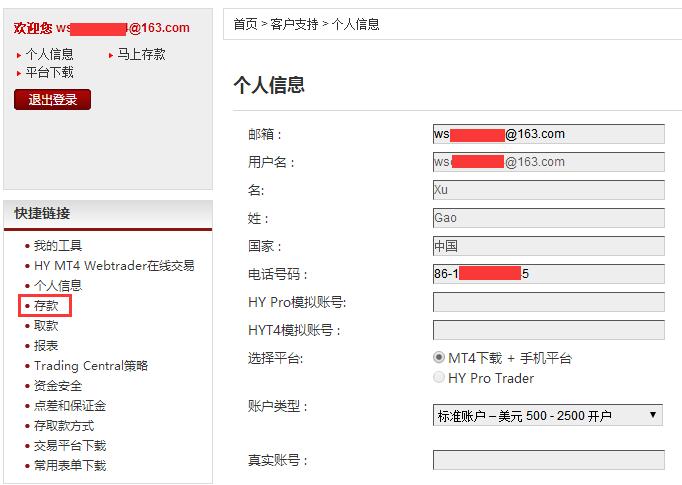The height and width of the screenshot is (485, 682).
Task: Open 我的工具 in quick links
Action: click(58, 246)
